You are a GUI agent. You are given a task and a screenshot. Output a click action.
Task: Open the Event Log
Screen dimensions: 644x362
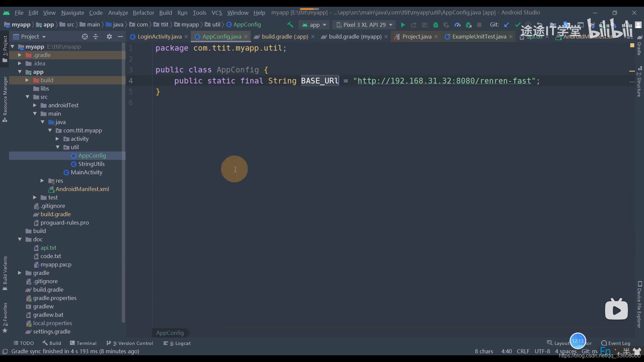pos(616,343)
